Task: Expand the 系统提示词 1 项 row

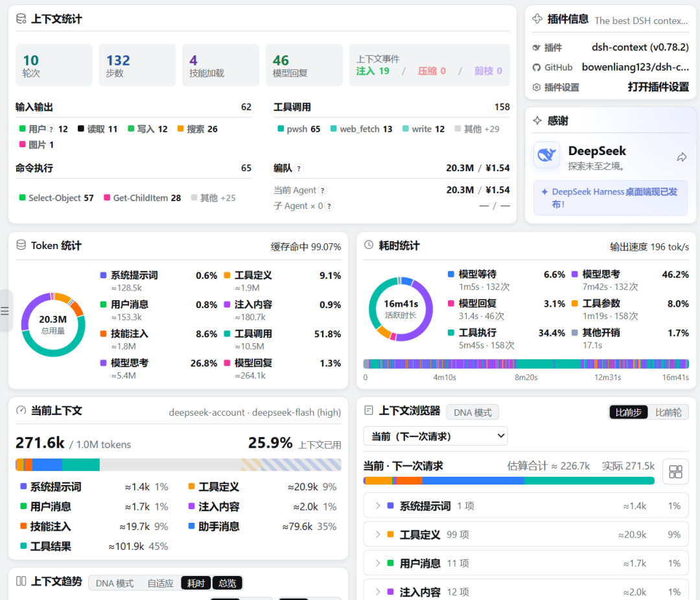Action: coord(526,506)
